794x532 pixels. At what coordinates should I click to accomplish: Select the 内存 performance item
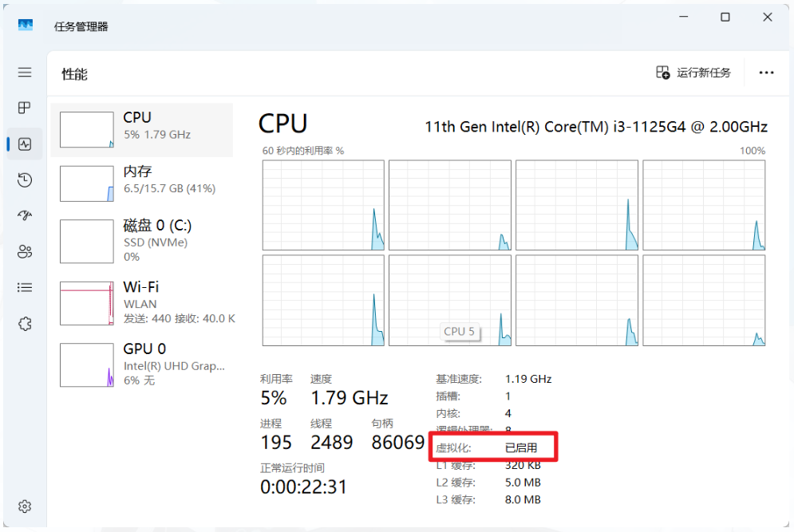(x=142, y=183)
